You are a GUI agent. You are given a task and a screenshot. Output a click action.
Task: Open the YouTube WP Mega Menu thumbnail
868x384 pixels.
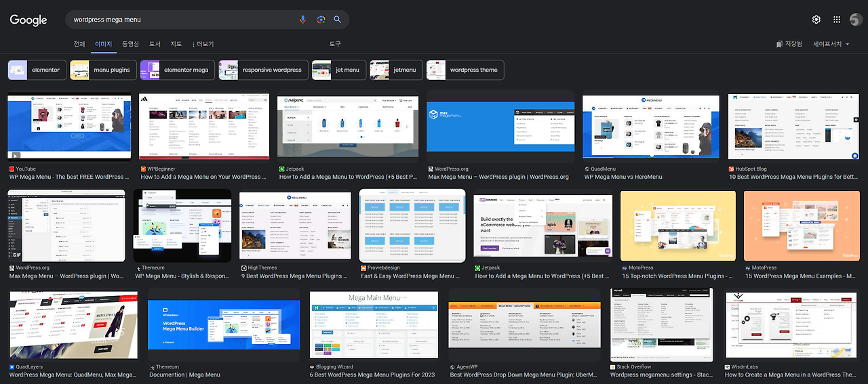coord(70,126)
